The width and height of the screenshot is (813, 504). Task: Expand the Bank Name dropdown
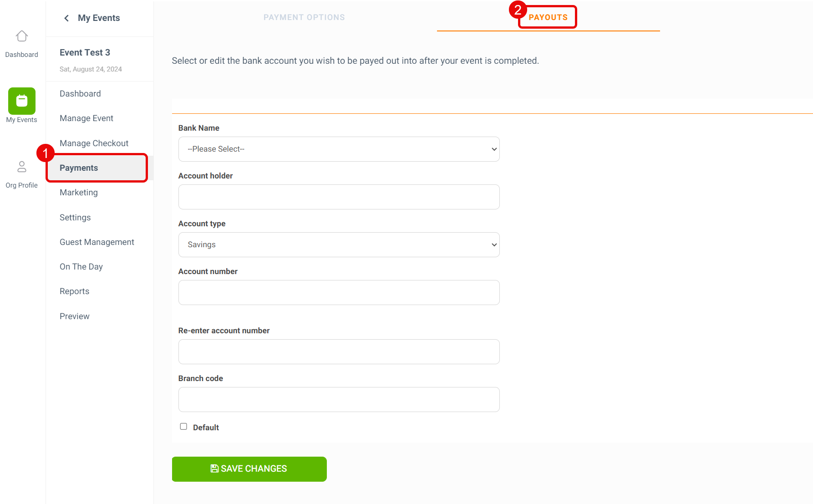click(x=339, y=149)
